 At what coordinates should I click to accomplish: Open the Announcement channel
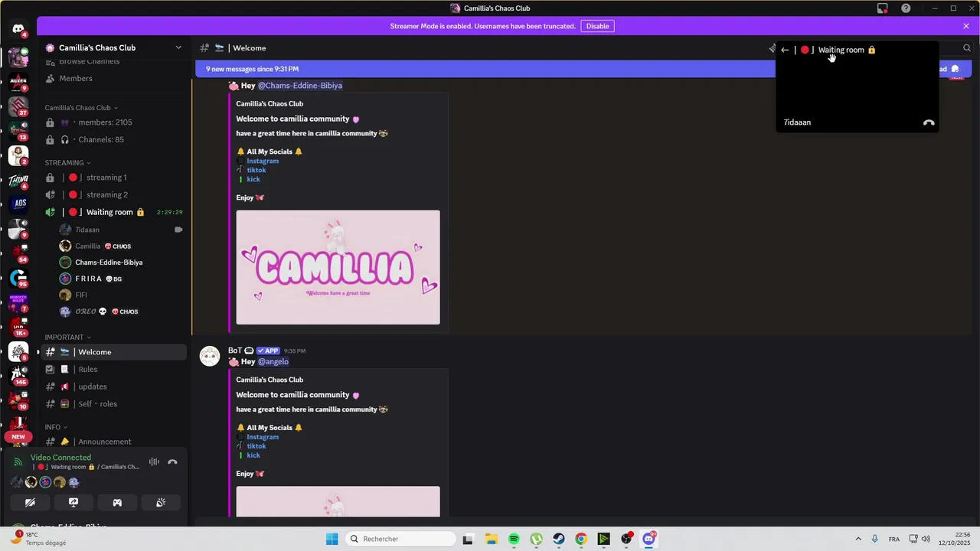tap(113, 442)
